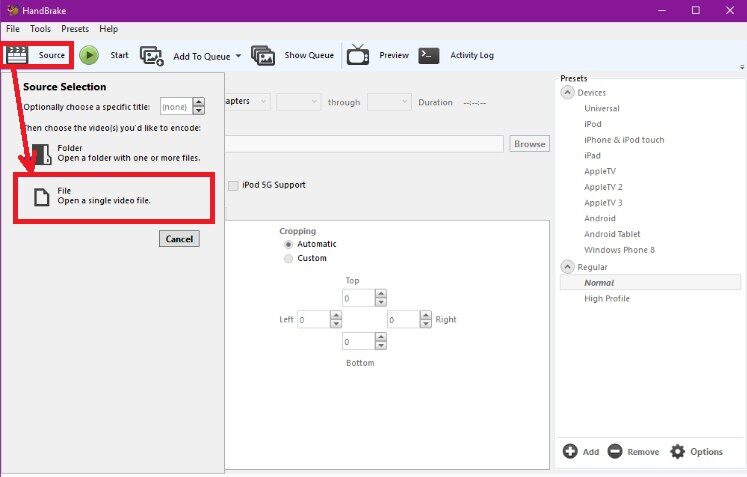
Task: Click the title (none) input field
Action: tap(176, 106)
